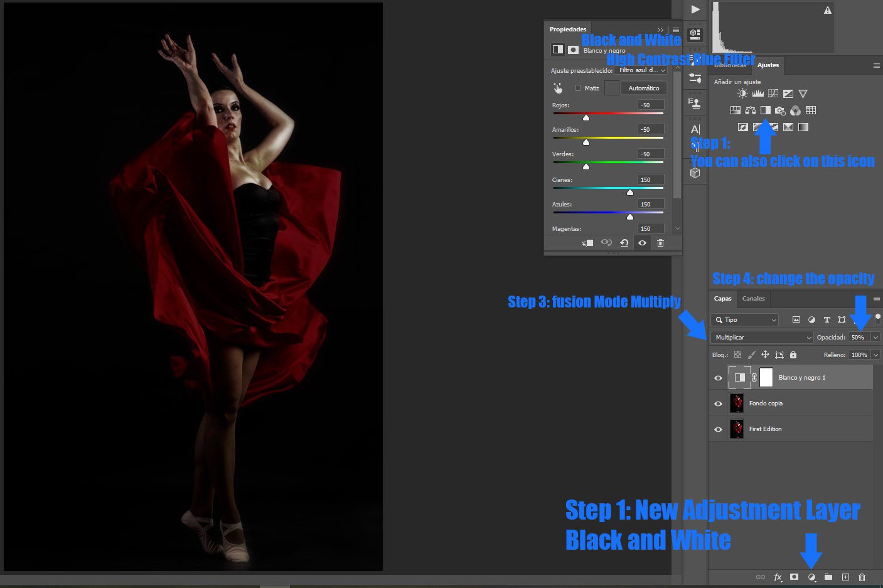Viewport: 883px width, 588px height.
Task: Select the Ajustes panel tab
Action: 768,65
